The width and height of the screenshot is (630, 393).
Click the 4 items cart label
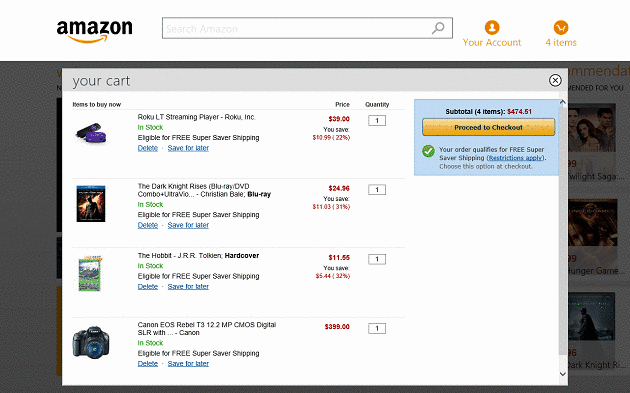tap(561, 43)
